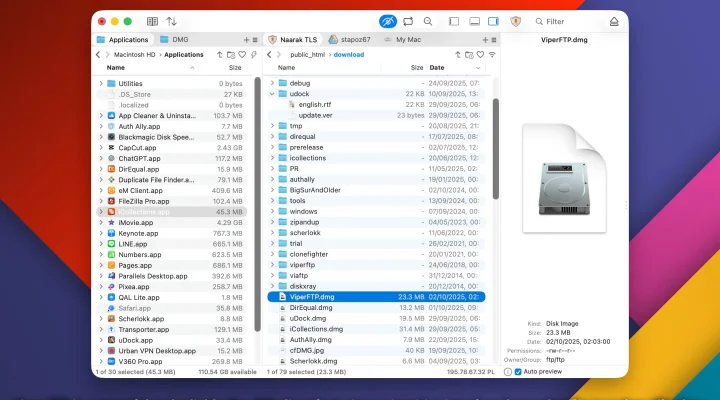Expand the BigSurAndOlder folder
The image size is (720, 400).
pyautogui.click(x=272, y=190)
